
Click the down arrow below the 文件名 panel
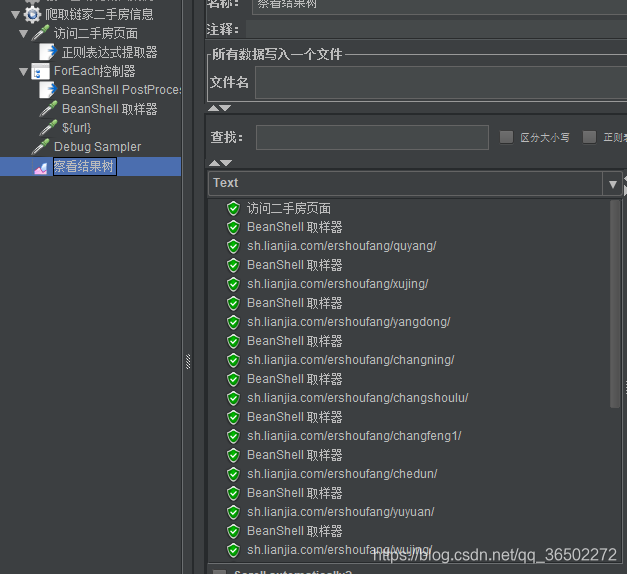[x=226, y=108]
